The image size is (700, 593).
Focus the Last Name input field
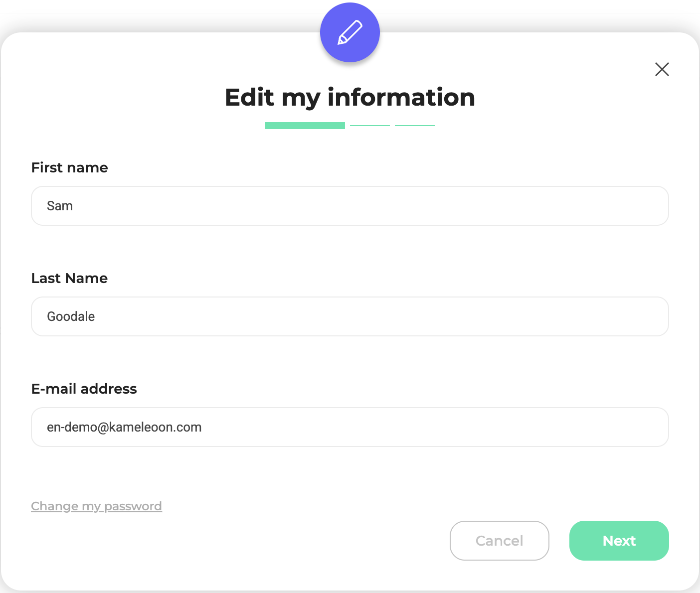coord(350,316)
